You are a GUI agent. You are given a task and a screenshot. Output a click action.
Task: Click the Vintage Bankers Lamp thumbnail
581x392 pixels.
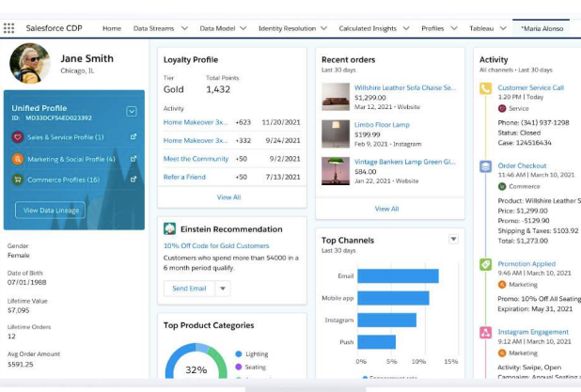coord(336,171)
